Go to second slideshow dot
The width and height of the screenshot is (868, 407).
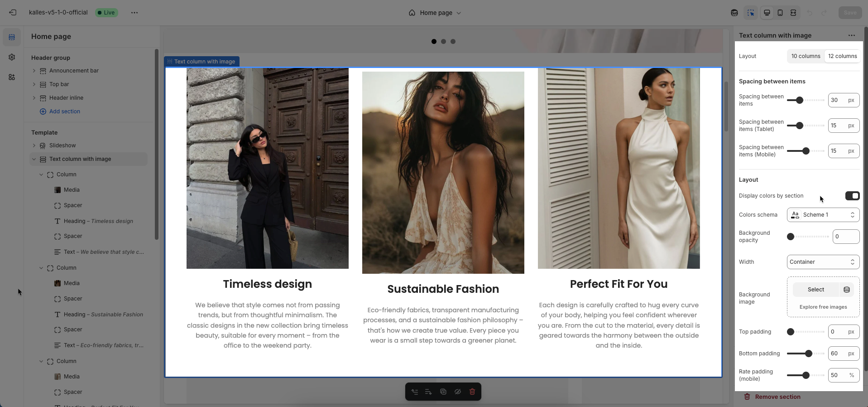coord(443,41)
